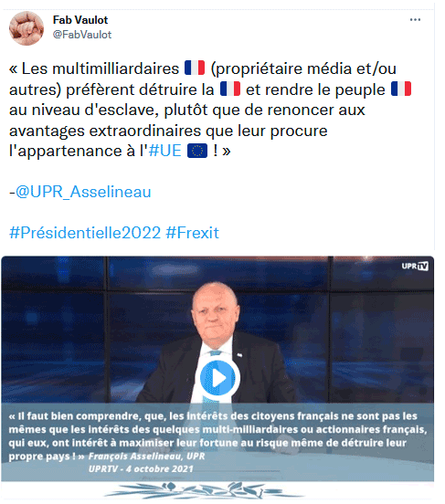Open Fab Vaulot's profile picture

(26, 28)
